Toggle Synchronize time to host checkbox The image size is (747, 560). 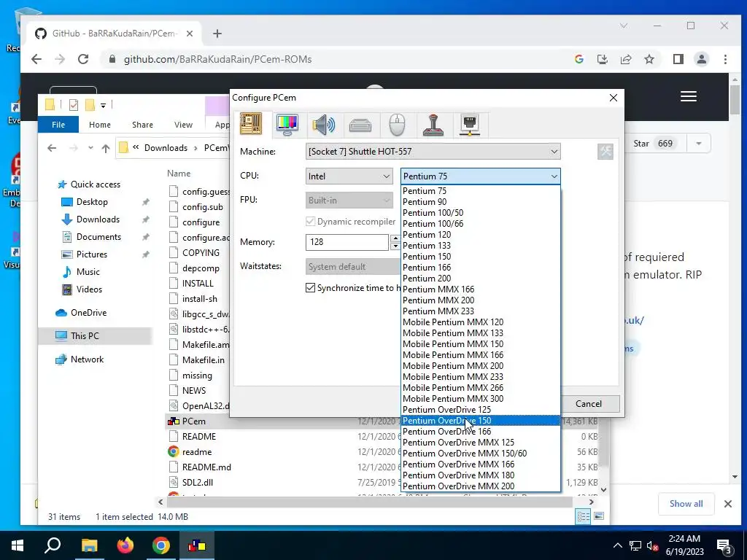310,287
